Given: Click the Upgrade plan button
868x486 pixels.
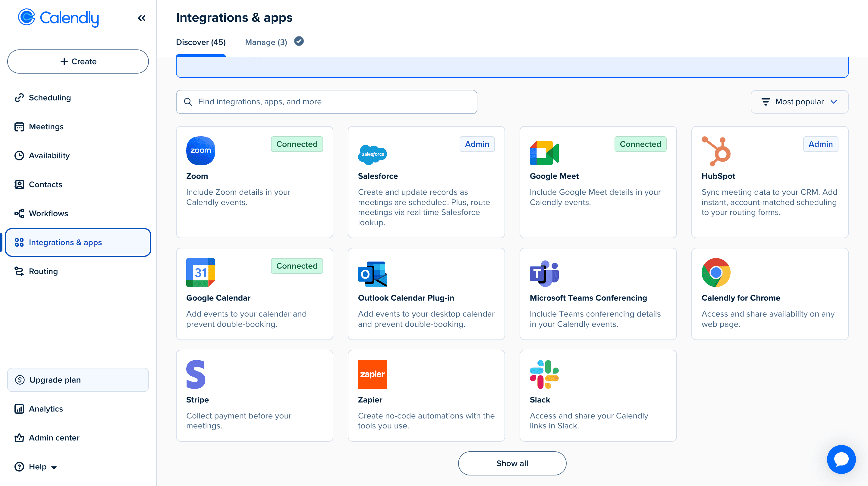Looking at the screenshot, I should [78, 380].
